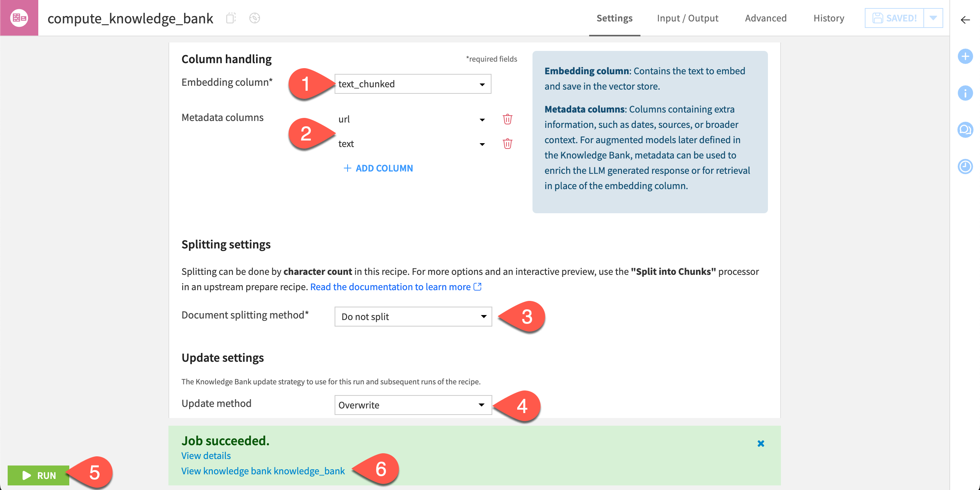The height and width of the screenshot is (490, 980).
Task: Run the compute_knowledge_bank recipe
Action: [x=38, y=475]
